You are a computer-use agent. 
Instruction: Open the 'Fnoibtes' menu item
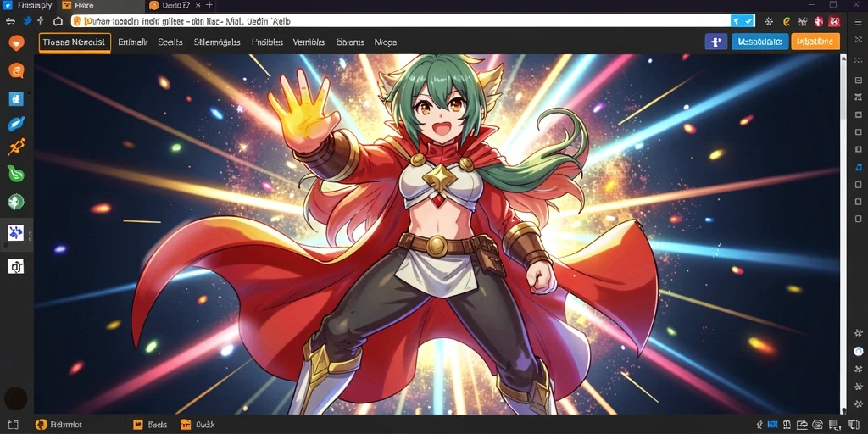click(x=267, y=42)
